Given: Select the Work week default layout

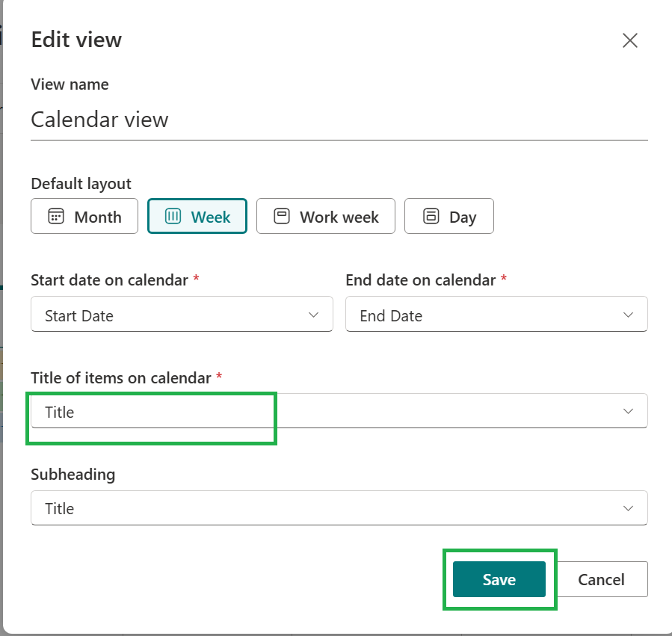Looking at the screenshot, I should click(326, 216).
